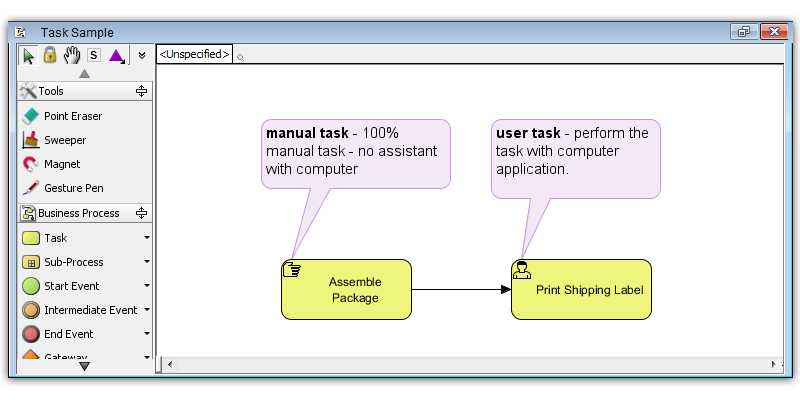Click the Business Process section header
The width and height of the screenshot is (800, 400).
[85, 213]
